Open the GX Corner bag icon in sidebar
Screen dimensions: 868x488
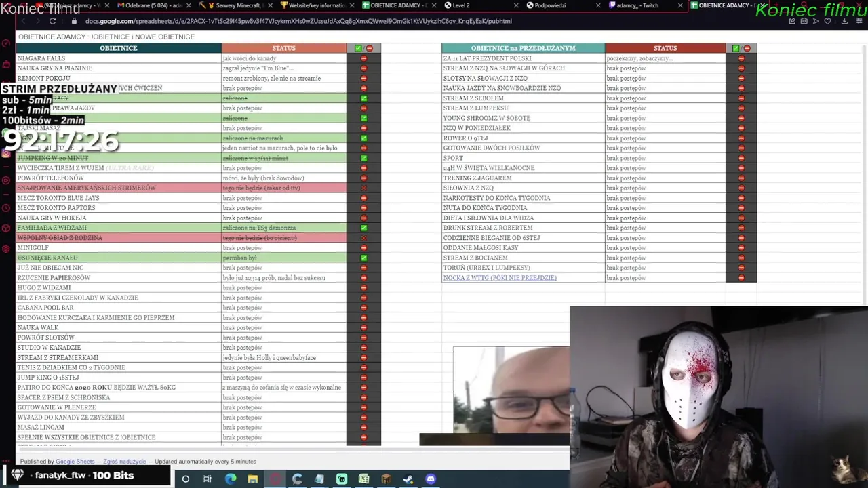pyautogui.click(x=6, y=64)
